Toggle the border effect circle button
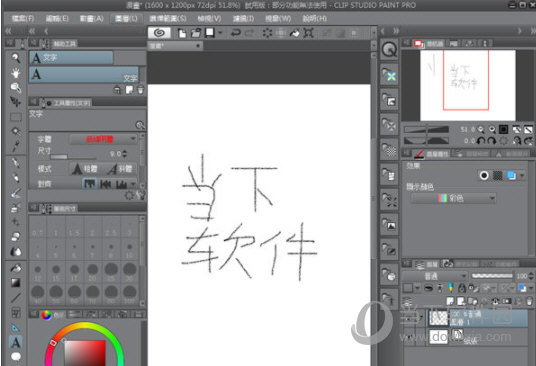Screen dimensions: 536x366 [484, 176]
